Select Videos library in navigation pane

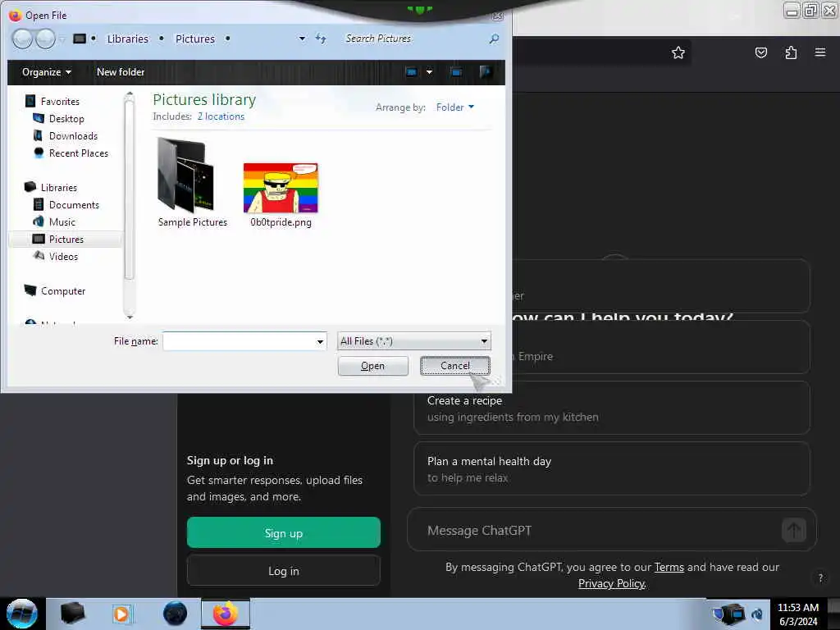click(x=63, y=257)
